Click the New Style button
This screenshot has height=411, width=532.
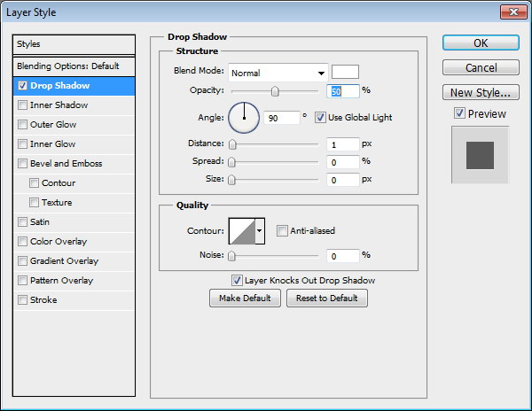(480, 92)
